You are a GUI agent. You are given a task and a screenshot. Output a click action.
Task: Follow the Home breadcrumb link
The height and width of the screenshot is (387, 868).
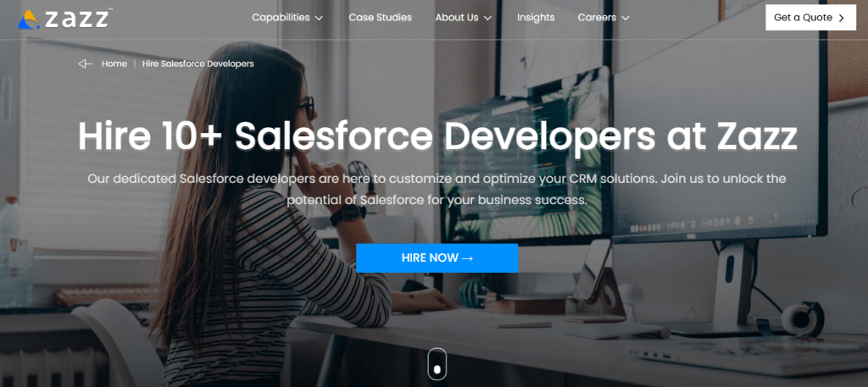(x=114, y=64)
